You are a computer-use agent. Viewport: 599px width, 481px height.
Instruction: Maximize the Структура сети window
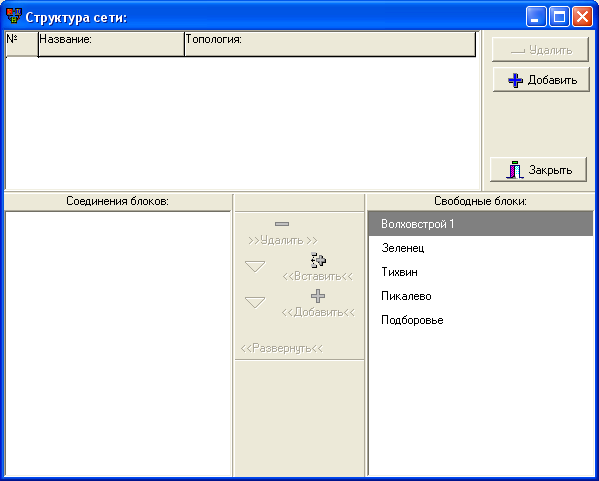[x=559, y=17]
